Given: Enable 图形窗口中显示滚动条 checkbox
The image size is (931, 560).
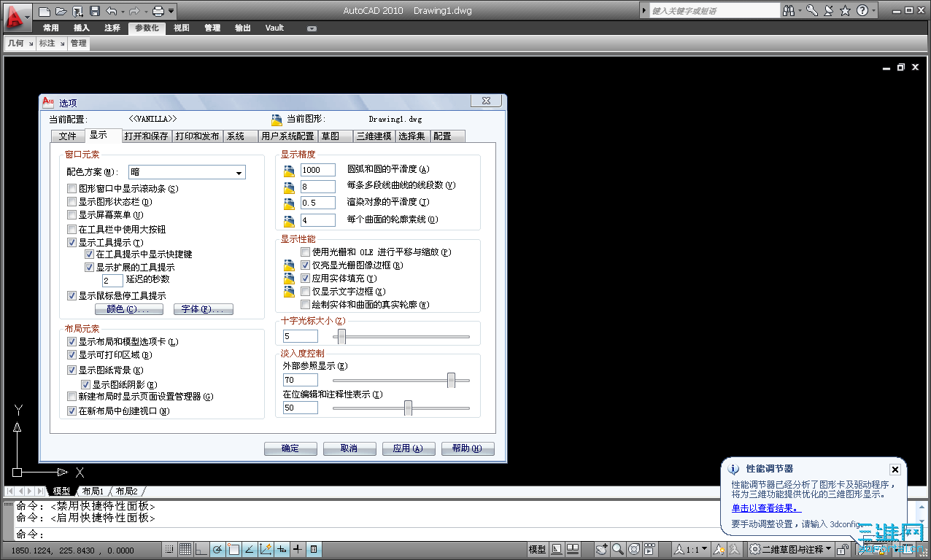Looking at the screenshot, I should tap(72, 189).
